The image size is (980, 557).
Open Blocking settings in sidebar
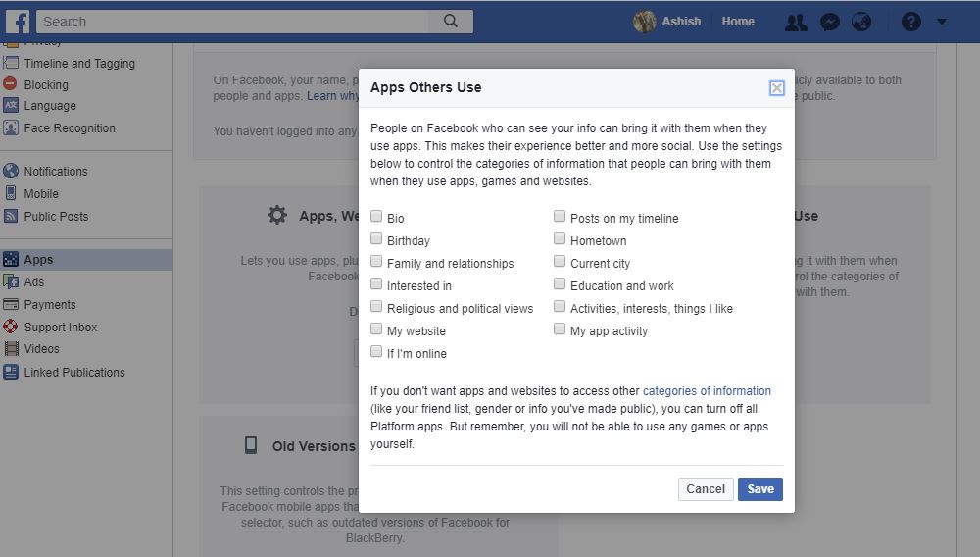point(46,84)
